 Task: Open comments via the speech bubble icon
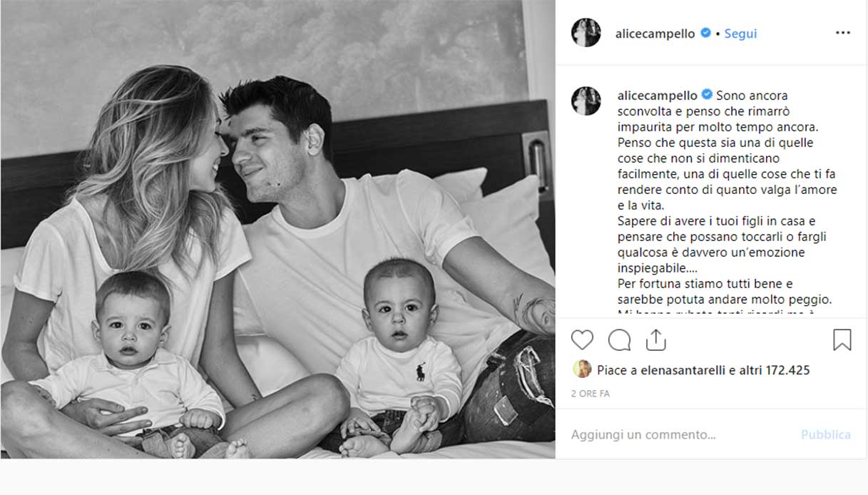619,340
